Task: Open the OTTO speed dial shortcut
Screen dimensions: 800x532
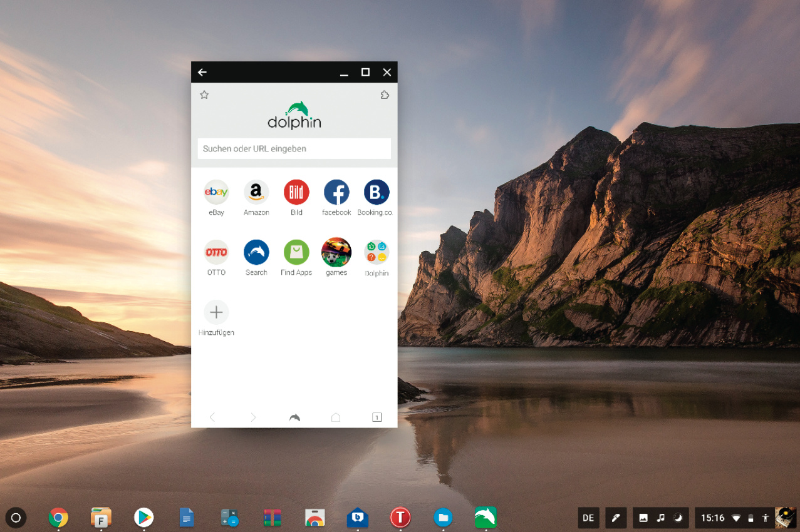Action: click(216, 252)
